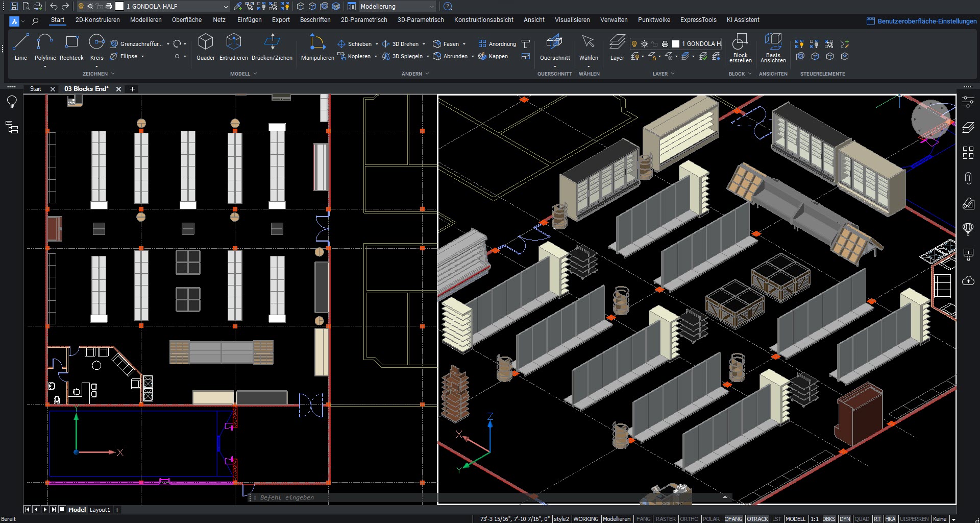Screen dimensions: 980x523
Task: Expand the 1 GONDOLA HALF layer dropdown
Action: pyautogui.click(x=225, y=7)
